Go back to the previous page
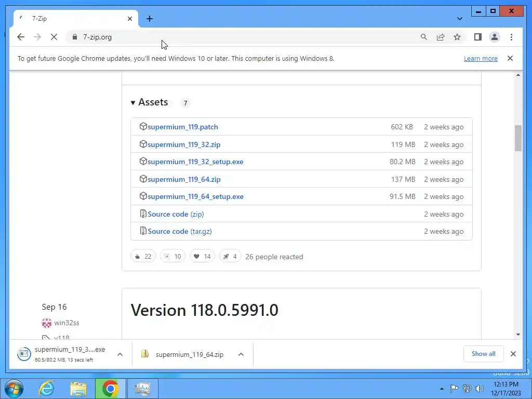 [21, 37]
